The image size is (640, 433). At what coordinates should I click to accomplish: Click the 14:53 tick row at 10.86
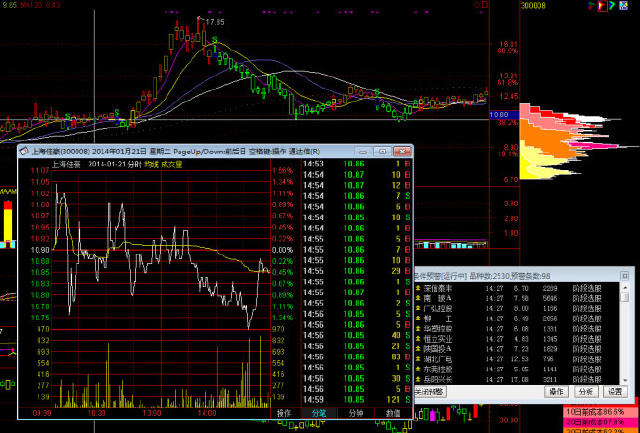coord(357,164)
